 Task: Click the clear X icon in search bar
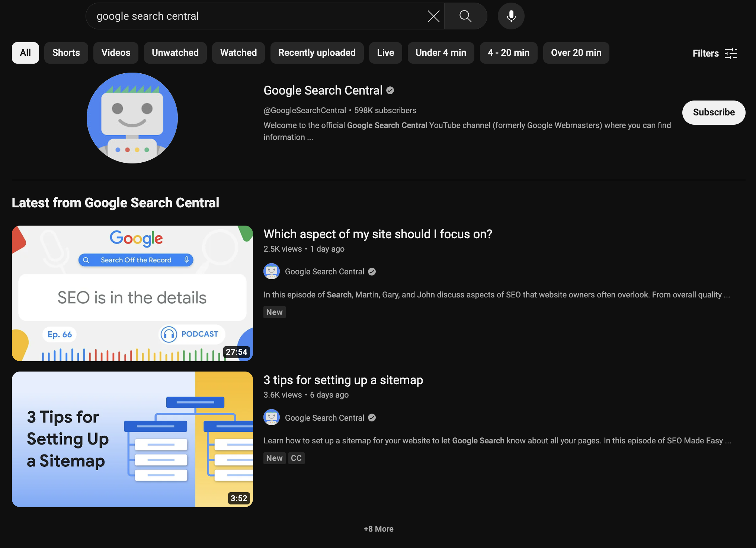click(433, 16)
